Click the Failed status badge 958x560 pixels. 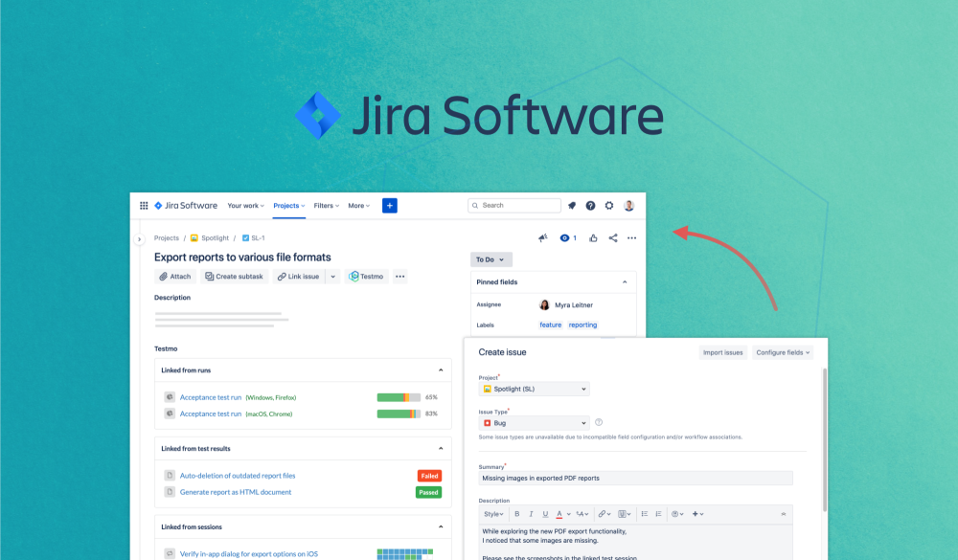pos(429,476)
